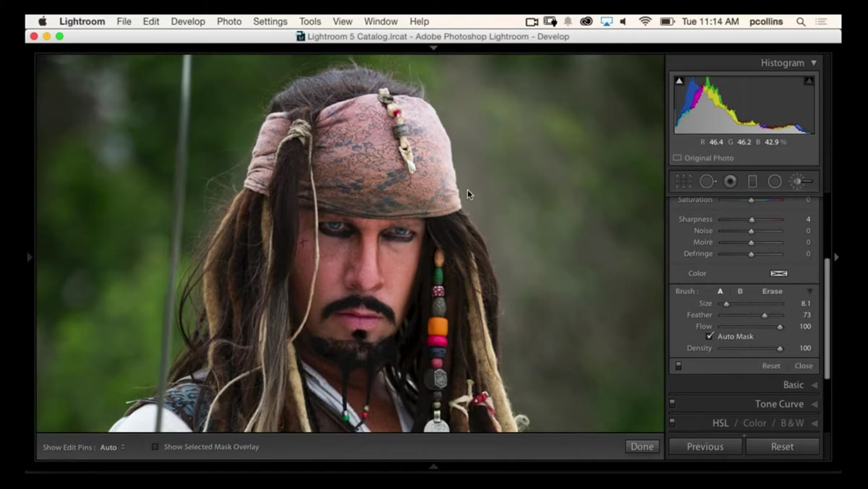Expand the HSL / Color / B&W panel
The image size is (868, 489).
point(814,422)
